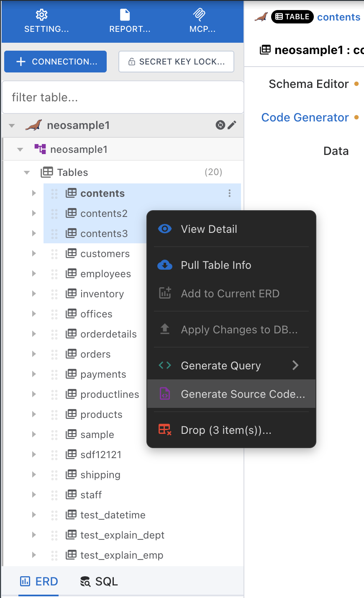
Task: Open the Report document icon
Action: 125,15
